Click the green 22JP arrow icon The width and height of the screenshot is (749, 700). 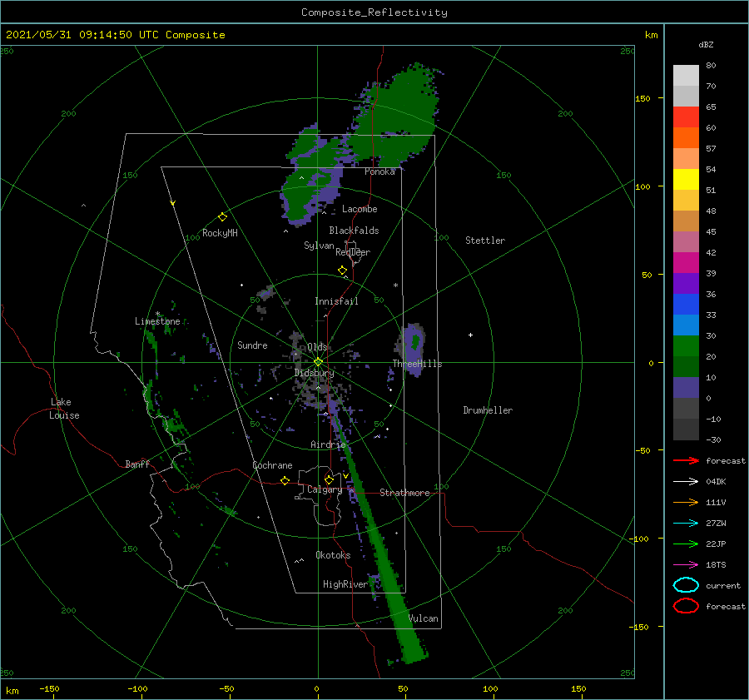click(x=686, y=544)
